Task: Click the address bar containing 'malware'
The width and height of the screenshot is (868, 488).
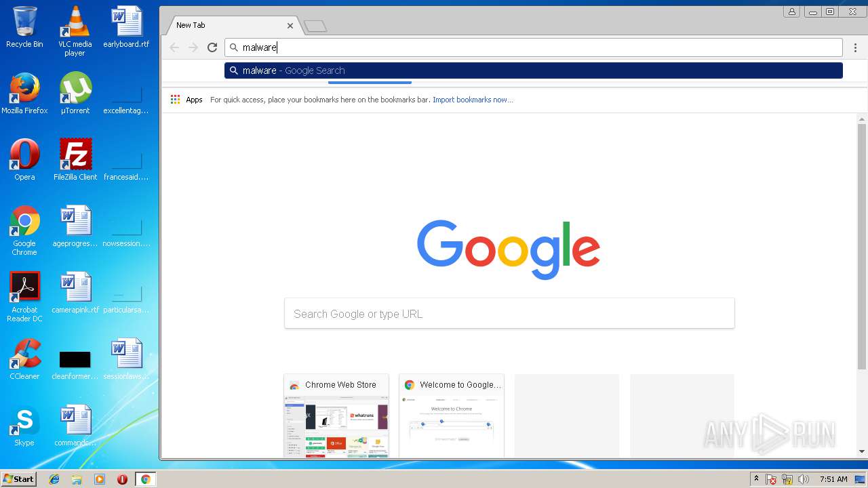Action: [534, 47]
